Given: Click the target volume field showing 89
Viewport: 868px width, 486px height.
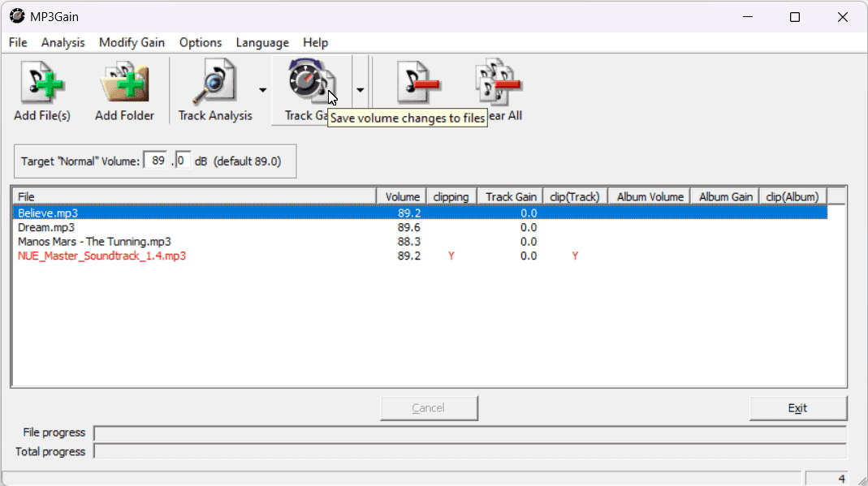Looking at the screenshot, I should (x=155, y=161).
